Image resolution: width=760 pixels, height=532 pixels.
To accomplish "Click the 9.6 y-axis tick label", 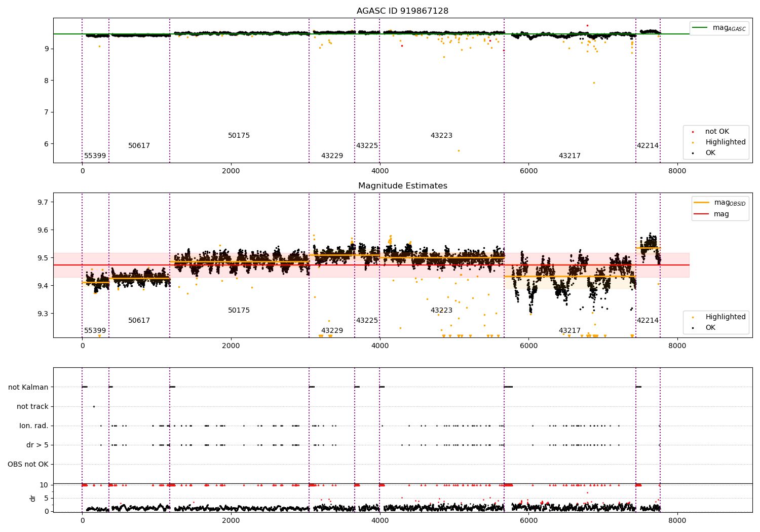I will point(43,230).
